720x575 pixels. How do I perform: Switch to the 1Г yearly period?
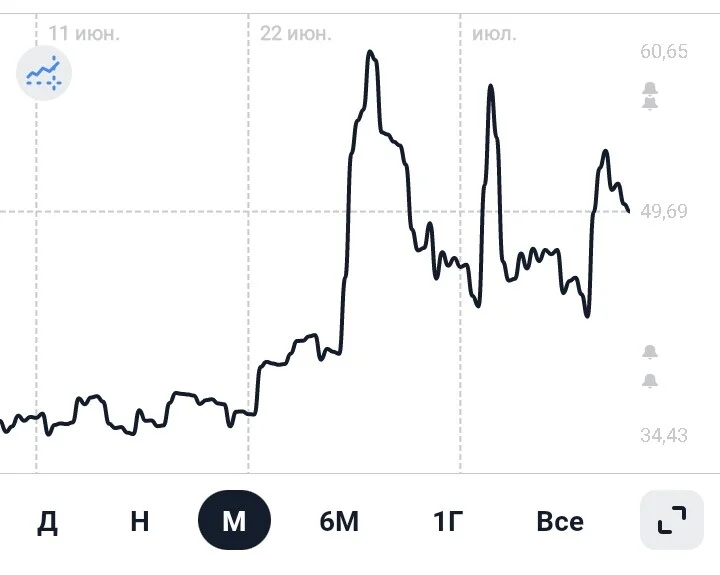[x=448, y=521]
